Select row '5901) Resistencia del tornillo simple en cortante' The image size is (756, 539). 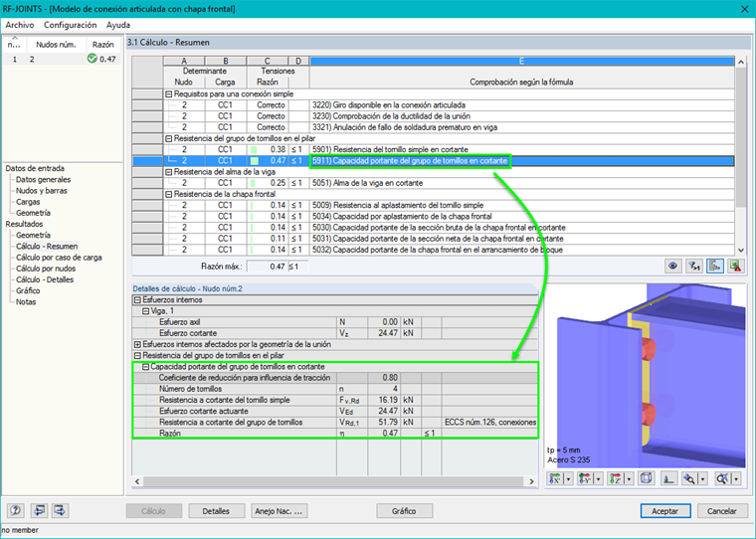(x=433, y=149)
